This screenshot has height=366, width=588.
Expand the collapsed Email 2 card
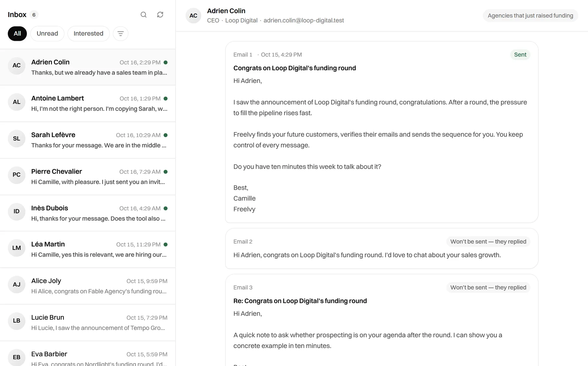(382, 248)
